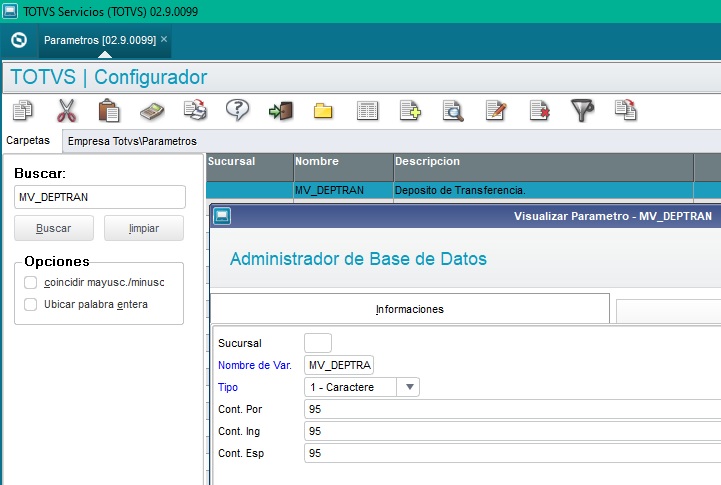Image resolution: width=721 pixels, height=485 pixels.
Task: Click the funnel filter icon
Action: 582,111
